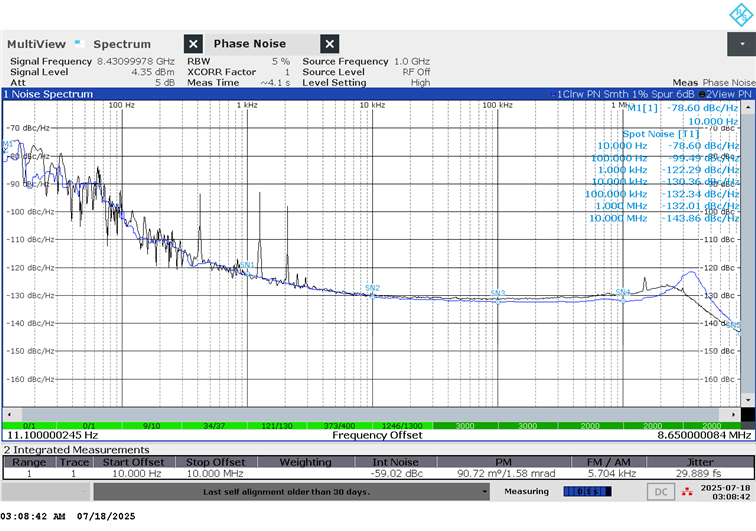756x531 pixels.
Task: Switch to the MultiView tab
Action: click(36, 44)
